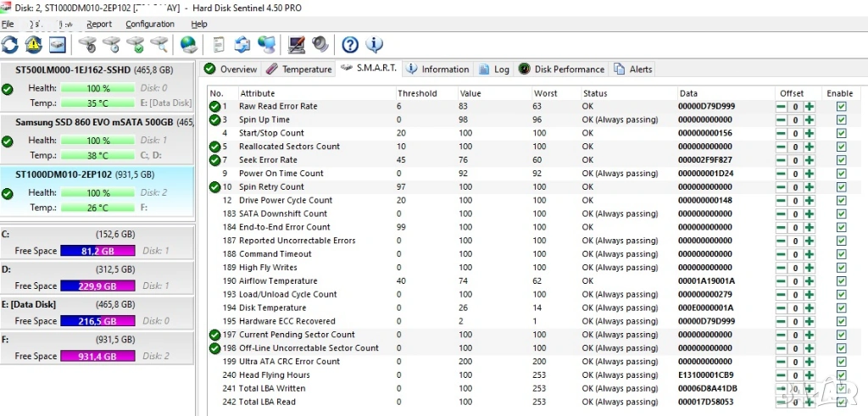This screenshot has width=868, height=416.
Task: Open the Configuration menu
Action: pyautogui.click(x=150, y=25)
